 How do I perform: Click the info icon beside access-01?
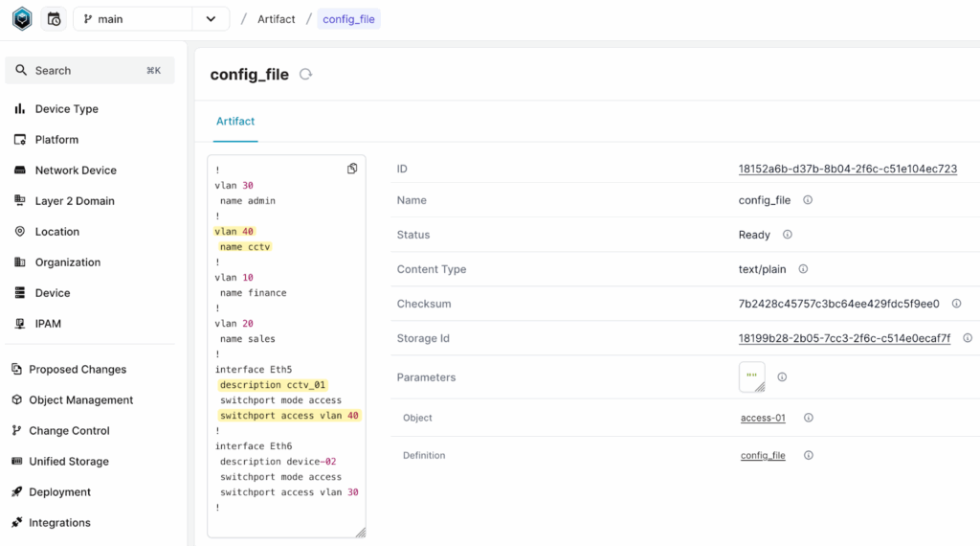[808, 417]
